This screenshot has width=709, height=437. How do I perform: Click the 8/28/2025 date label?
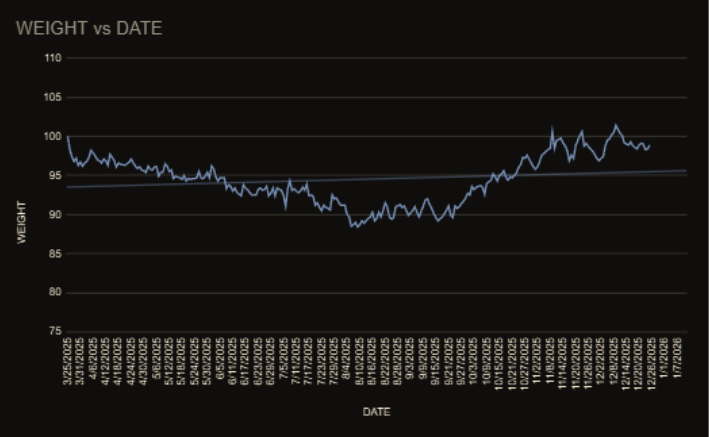(397, 361)
